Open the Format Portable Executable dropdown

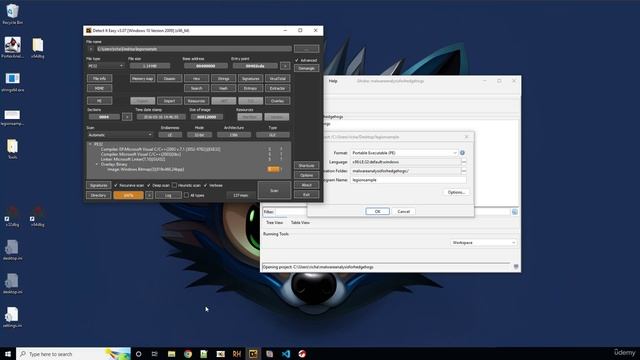point(404,153)
